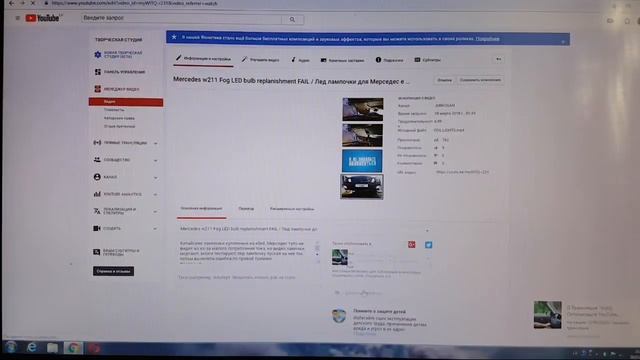Select the Расширенные настройки sub-tab
This screenshot has height=360, width=640.
click(292, 209)
